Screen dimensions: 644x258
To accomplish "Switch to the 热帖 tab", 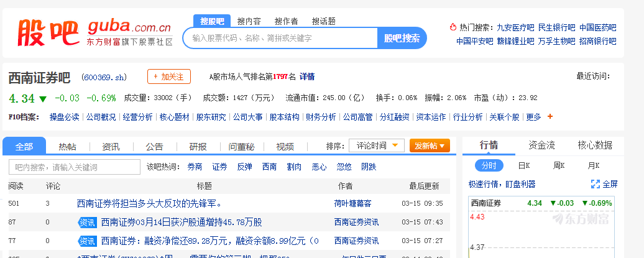I will [x=67, y=147].
